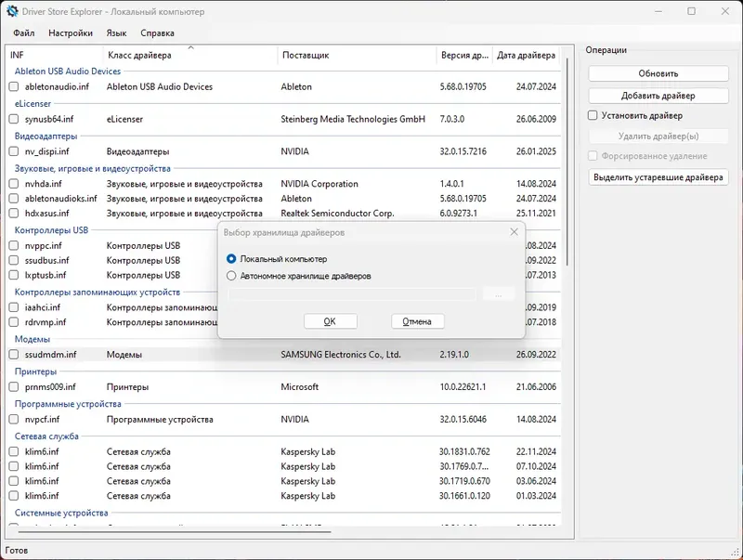Image resolution: width=743 pixels, height=560 pixels.
Task: Check the ssudmdm.inf checkbox
Action: tap(14, 355)
